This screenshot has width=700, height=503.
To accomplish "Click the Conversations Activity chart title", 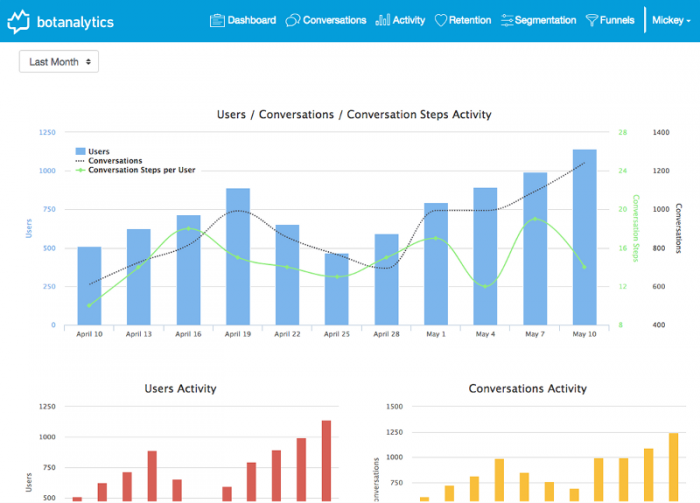I will tap(528, 389).
